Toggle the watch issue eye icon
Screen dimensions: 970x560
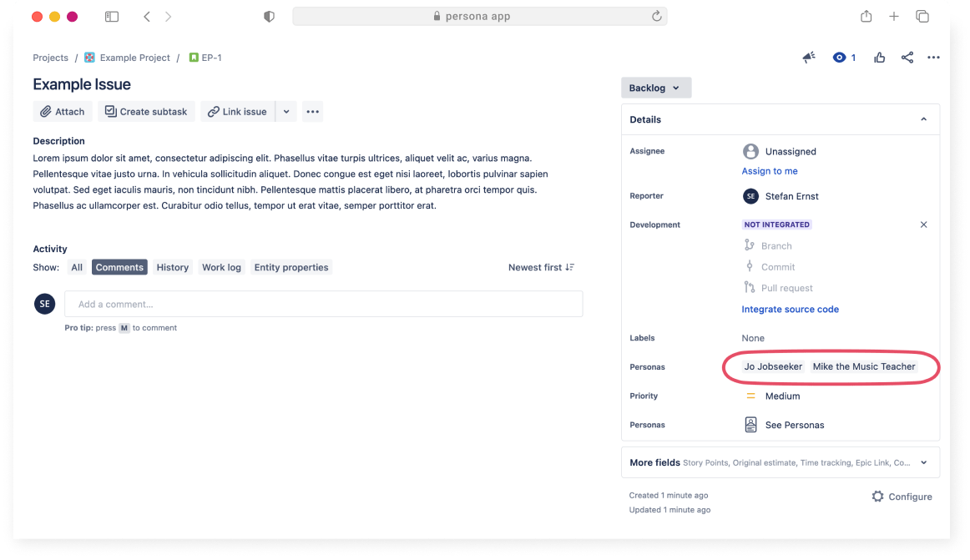click(x=840, y=58)
